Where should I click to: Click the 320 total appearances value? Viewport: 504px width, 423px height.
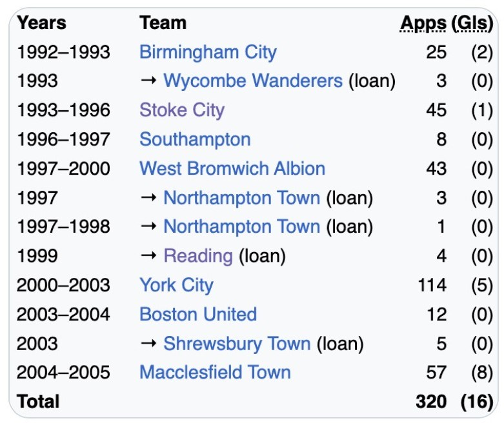[x=431, y=402]
